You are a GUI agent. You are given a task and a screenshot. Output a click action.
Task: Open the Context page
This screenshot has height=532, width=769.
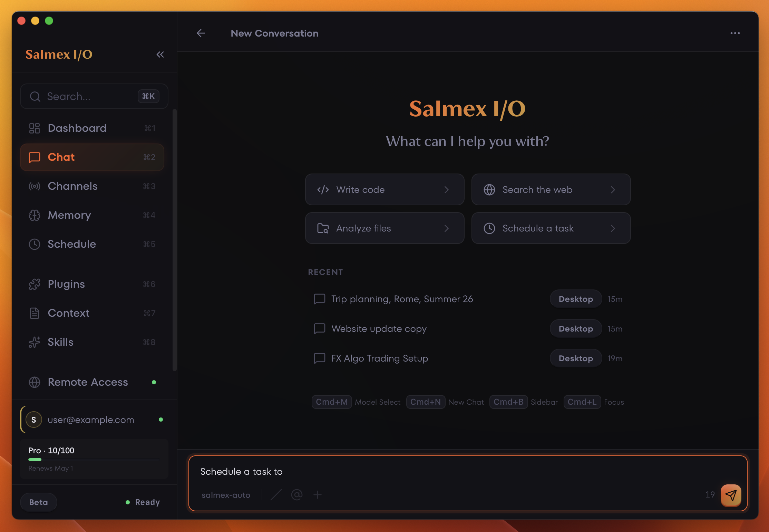pos(92,313)
